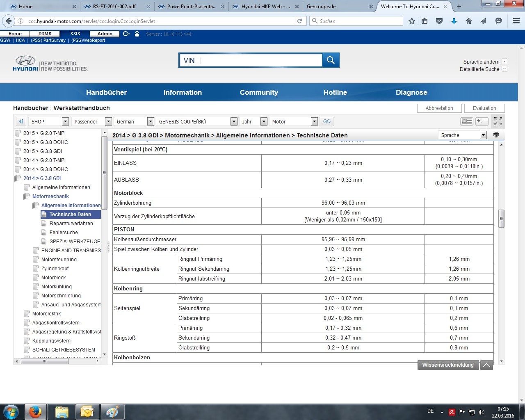This screenshot has height=420, width=525.
Task: Click the US flag language icon
Action: click(x=467, y=121)
